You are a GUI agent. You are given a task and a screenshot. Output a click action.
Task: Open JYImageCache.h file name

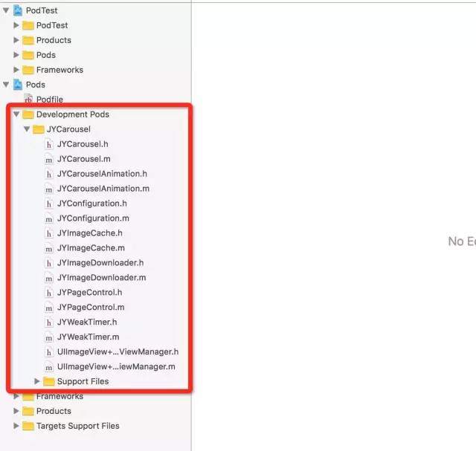(90, 233)
